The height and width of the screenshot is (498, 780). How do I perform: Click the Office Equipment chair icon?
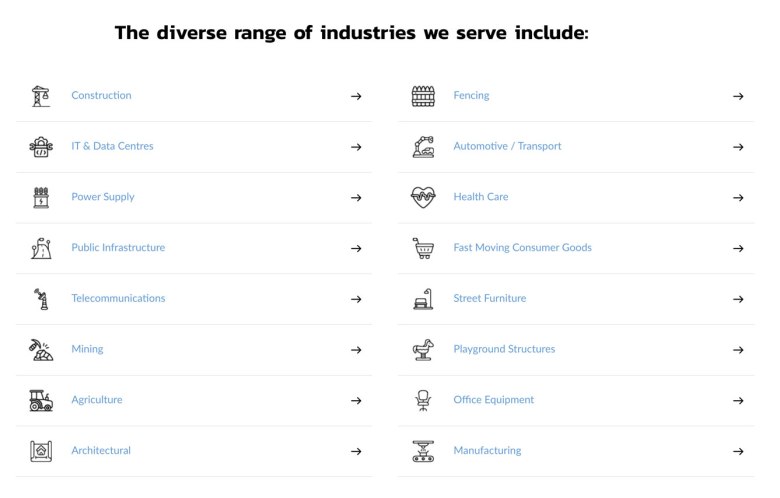coord(423,400)
